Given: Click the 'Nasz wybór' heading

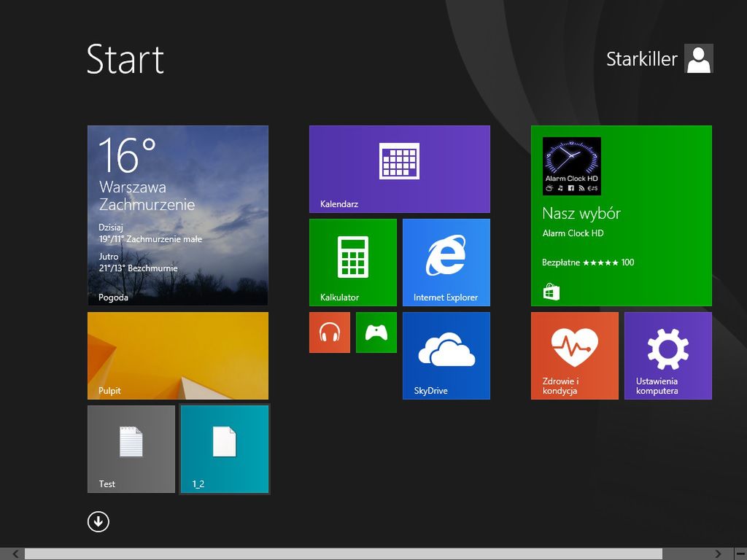Looking at the screenshot, I should (x=581, y=214).
